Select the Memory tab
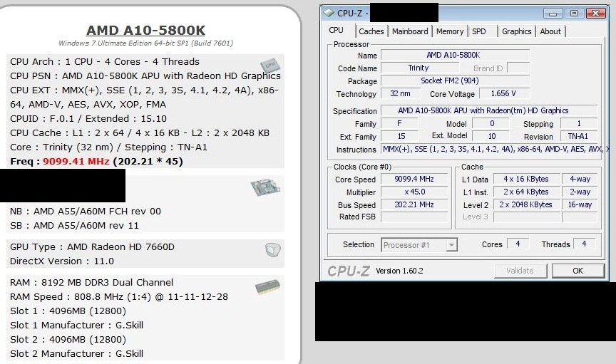 click(449, 31)
